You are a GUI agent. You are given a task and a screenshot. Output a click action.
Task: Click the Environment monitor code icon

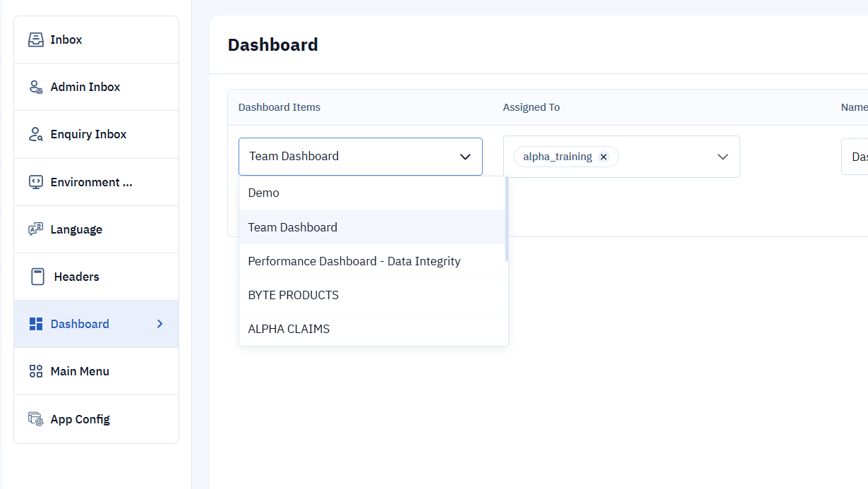(x=35, y=182)
